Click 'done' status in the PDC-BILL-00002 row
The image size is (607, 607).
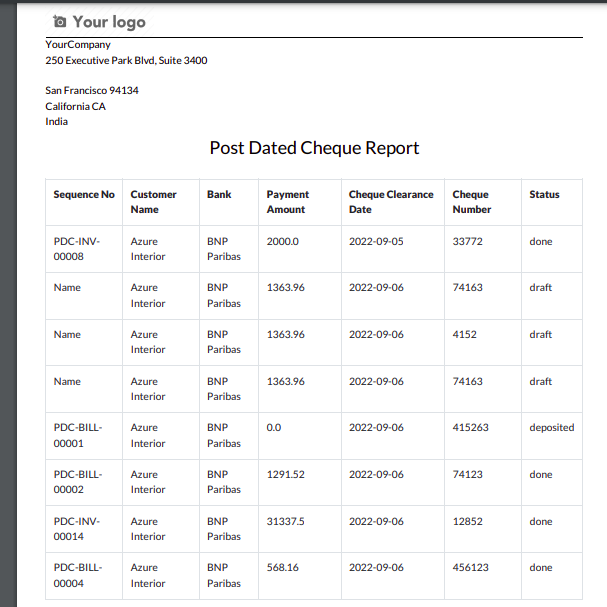541,475
